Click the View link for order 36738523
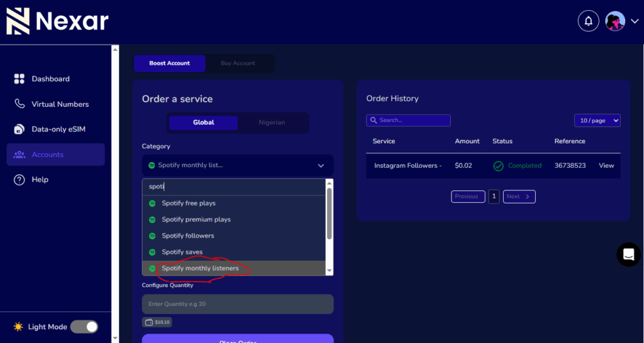 coord(606,166)
